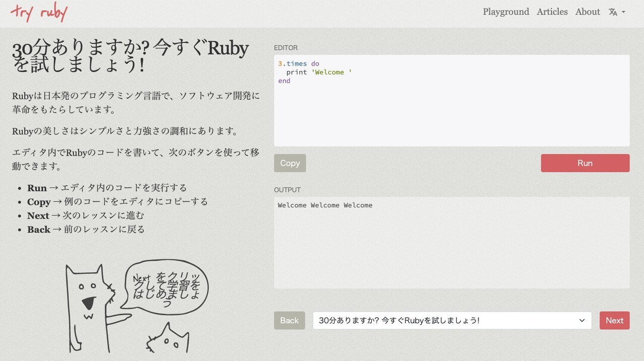Run the code in the editor
Viewport: 644px width, 361px height.
pos(585,163)
